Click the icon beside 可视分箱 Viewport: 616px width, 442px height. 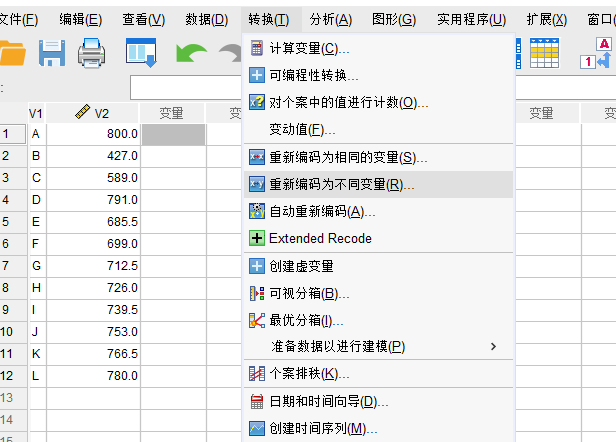pos(257,293)
